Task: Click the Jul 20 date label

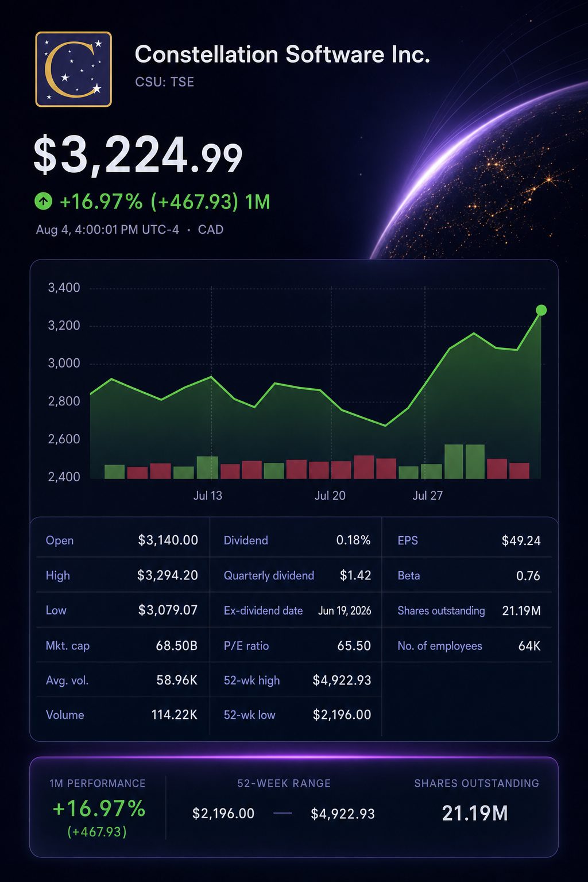Action: [x=330, y=496]
